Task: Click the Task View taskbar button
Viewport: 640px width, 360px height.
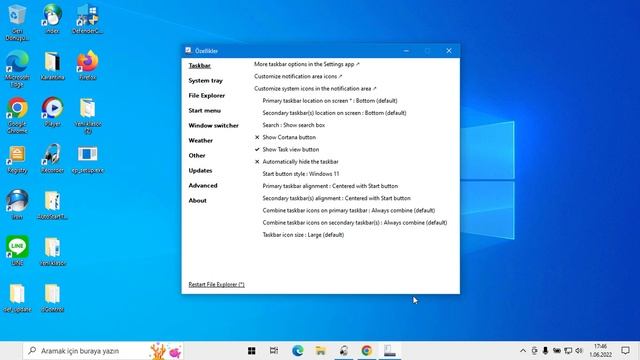Action: [x=274, y=351]
